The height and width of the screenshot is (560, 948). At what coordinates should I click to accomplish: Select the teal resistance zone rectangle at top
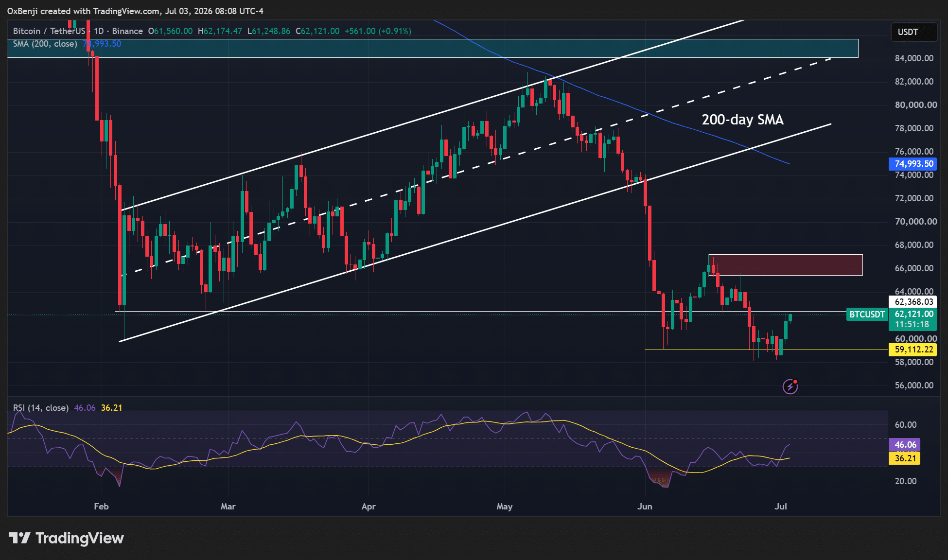coord(433,48)
